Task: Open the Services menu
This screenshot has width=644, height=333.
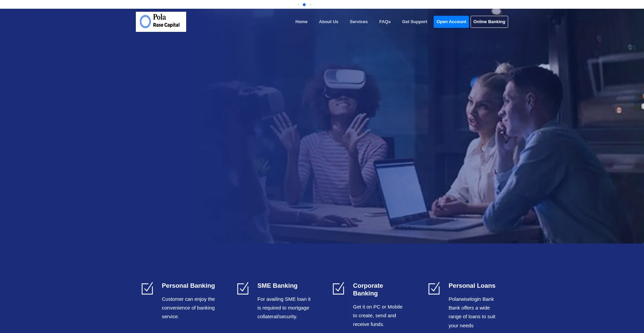Action: (359, 22)
